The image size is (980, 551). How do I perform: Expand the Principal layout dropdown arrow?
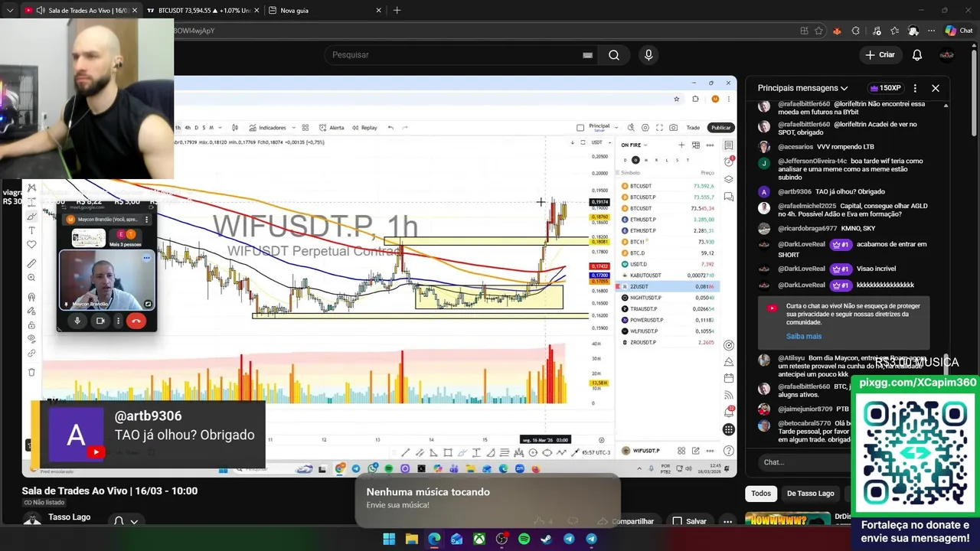point(615,128)
